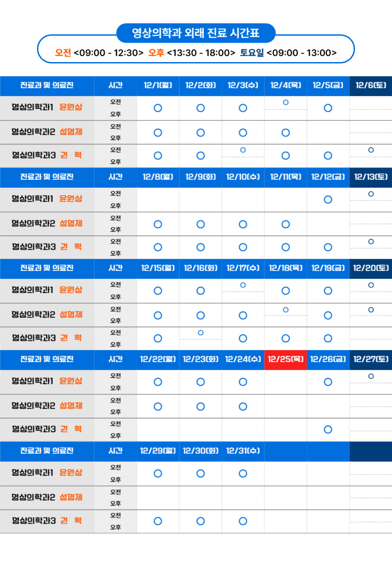
Task: Click the 토요일 hours label at top
Action: coord(252,53)
